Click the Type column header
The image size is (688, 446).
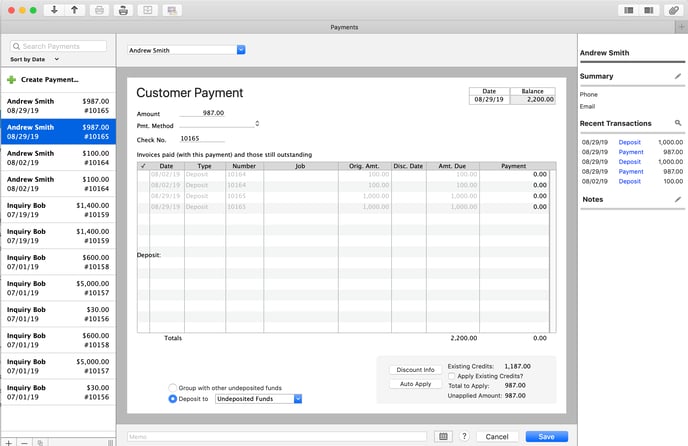204,166
